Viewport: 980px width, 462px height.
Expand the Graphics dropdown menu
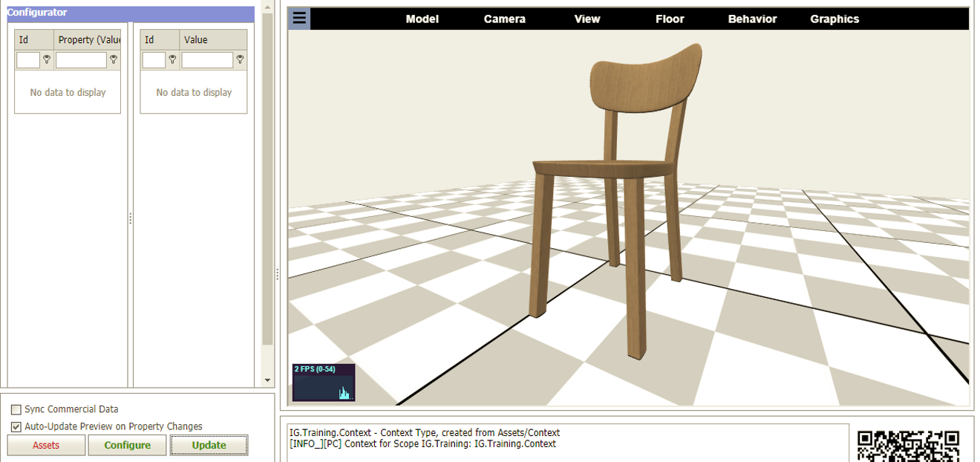coord(834,19)
